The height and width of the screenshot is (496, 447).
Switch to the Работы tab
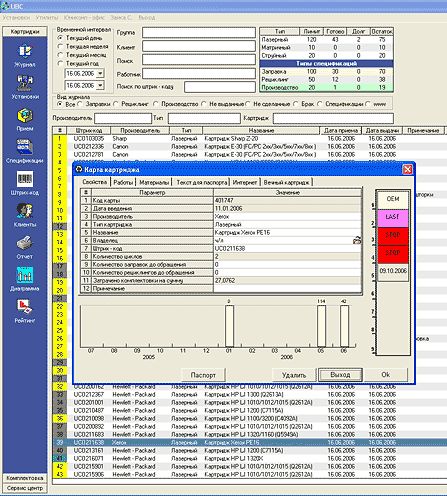(123, 182)
